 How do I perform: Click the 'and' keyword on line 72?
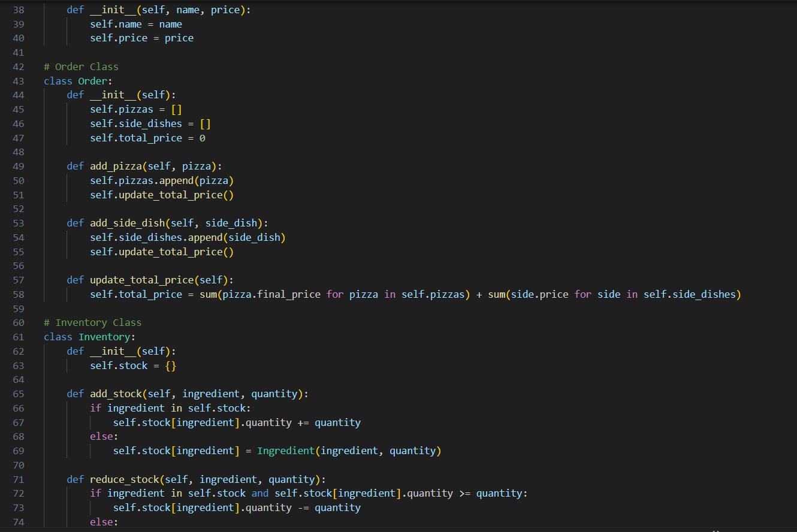[260, 493]
